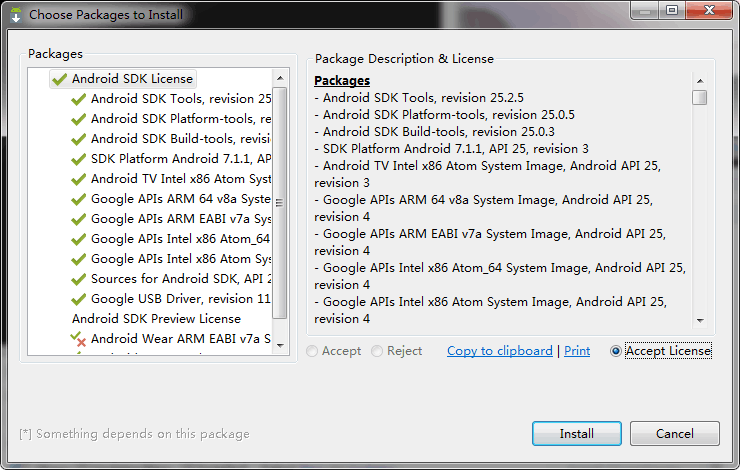Select Android Wear ARM EABI v7a row

171,339
